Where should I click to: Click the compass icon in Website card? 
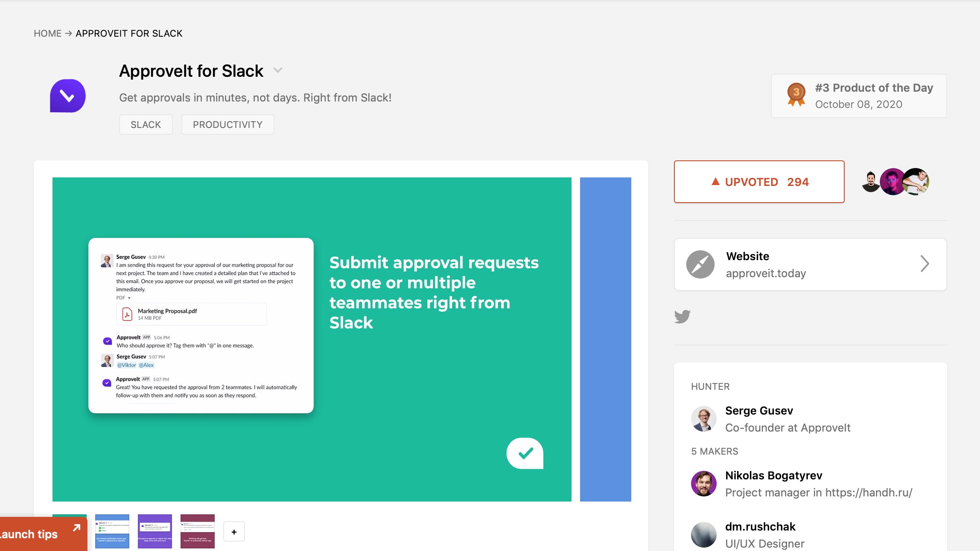tap(700, 264)
